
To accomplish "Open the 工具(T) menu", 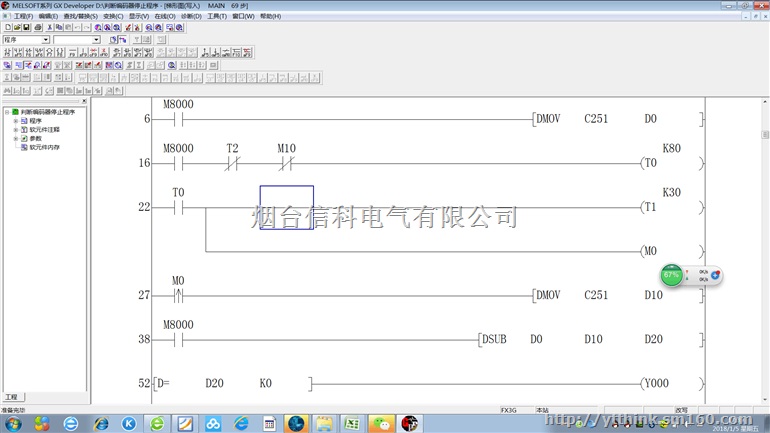I will pyautogui.click(x=217, y=16).
